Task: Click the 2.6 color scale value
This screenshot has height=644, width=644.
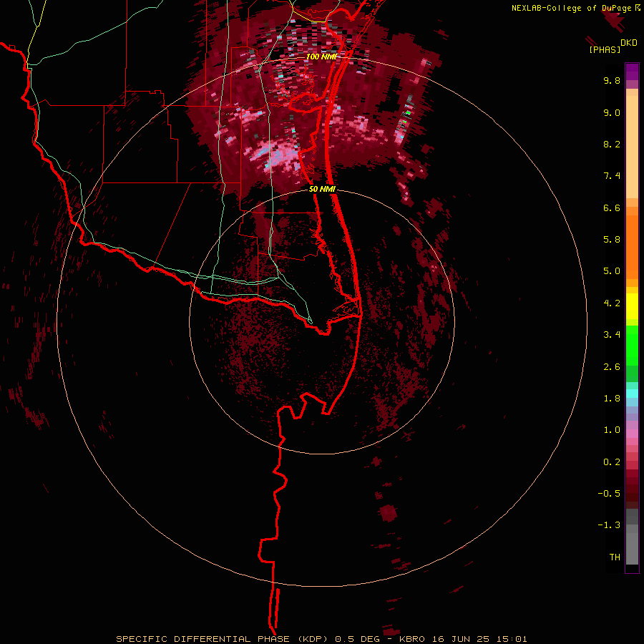Action: (x=612, y=367)
